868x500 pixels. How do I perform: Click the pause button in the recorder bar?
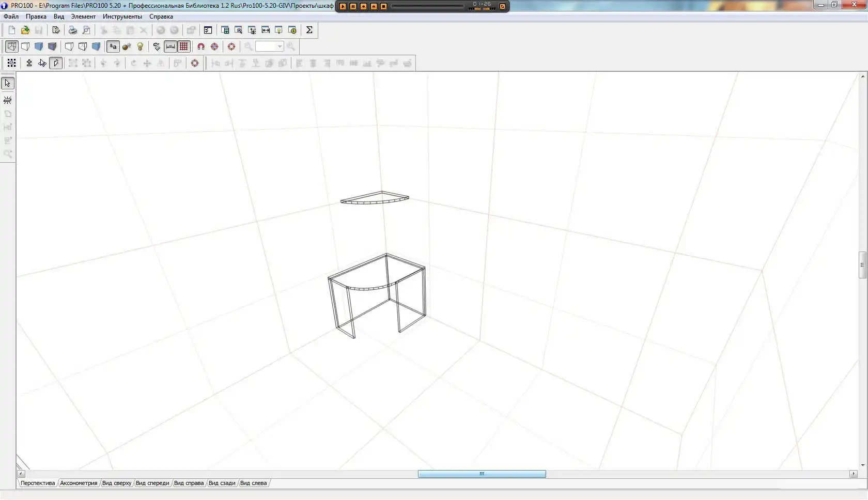353,6
